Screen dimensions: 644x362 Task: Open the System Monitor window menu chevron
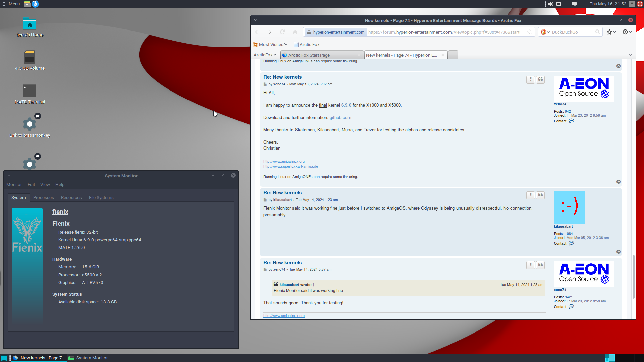click(x=9, y=175)
